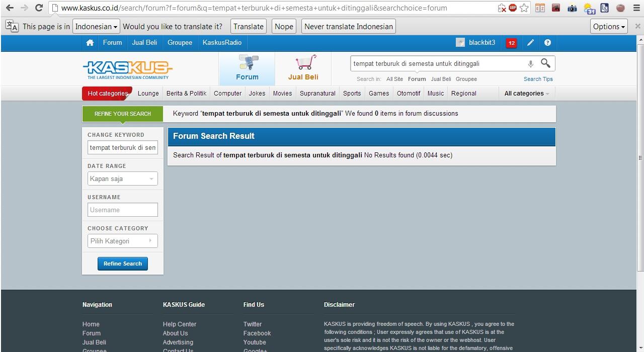This screenshot has width=644, height=352.
Task: Click the Username input field
Action: [122, 210]
